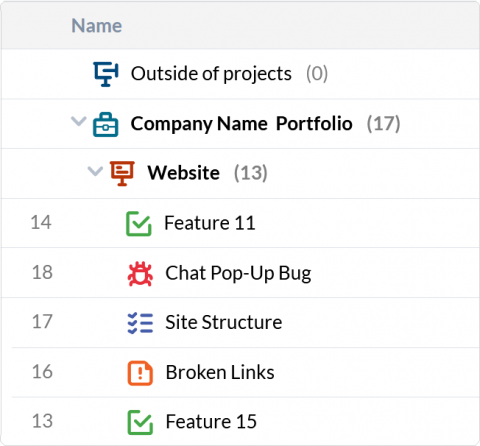This screenshot has height=446, width=480.
Task: Click the Site Structure checklist icon
Action: [x=140, y=323]
